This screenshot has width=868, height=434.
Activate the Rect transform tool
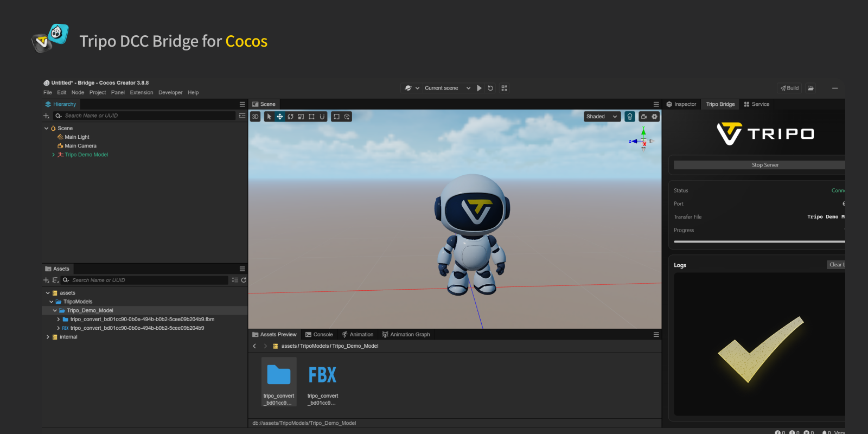coord(311,117)
